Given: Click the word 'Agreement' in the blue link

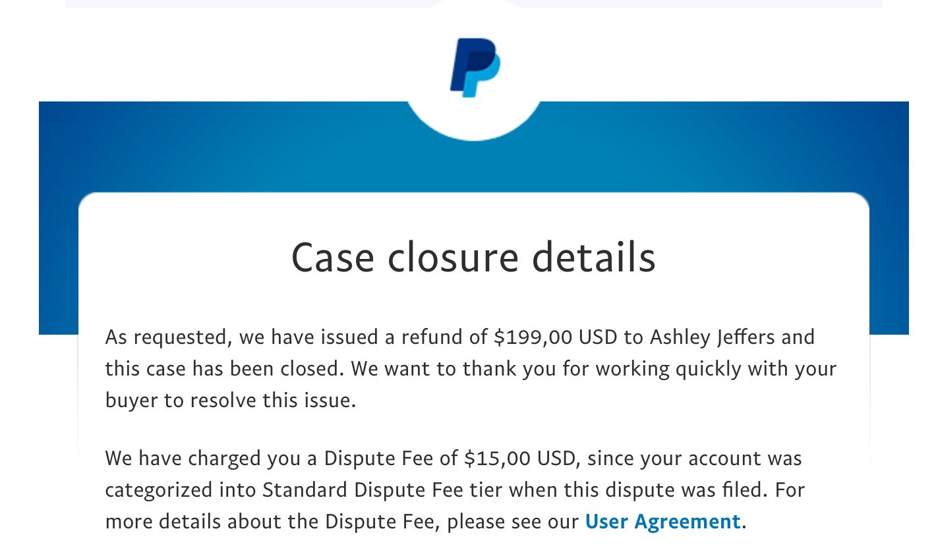Looking at the screenshot, I should tap(687, 521).
